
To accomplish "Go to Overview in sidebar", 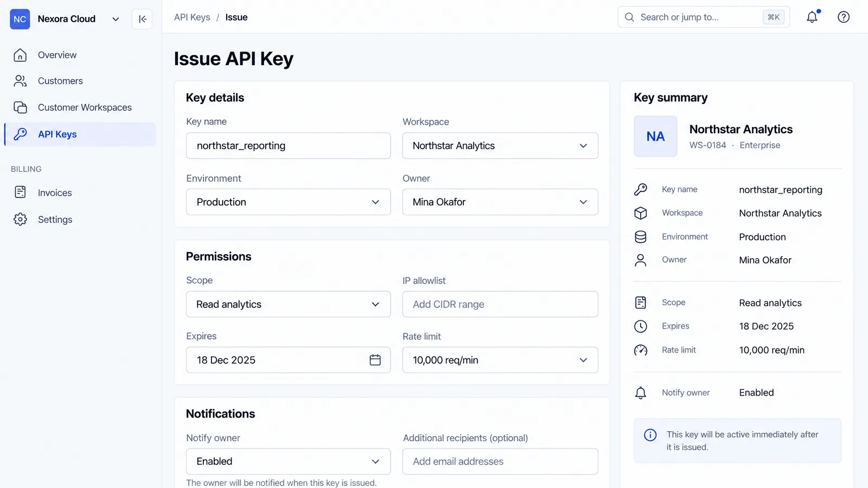I will point(80,55).
